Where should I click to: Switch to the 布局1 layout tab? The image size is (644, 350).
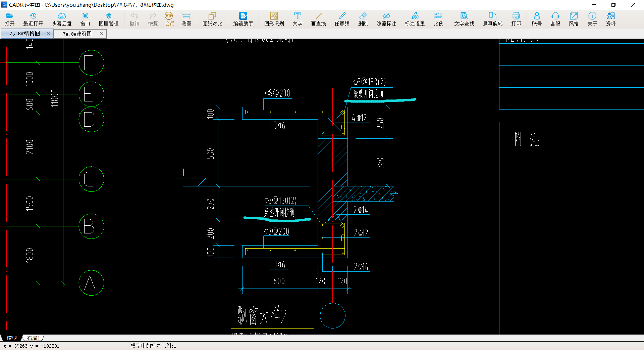click(x=33, y=338)
